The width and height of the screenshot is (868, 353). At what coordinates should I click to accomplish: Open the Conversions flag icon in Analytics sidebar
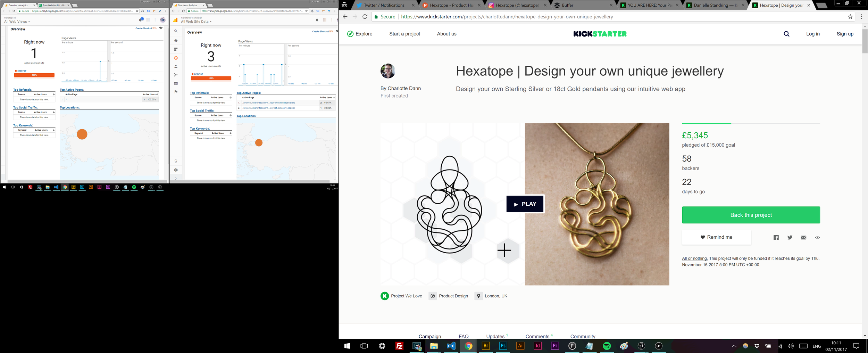click(176, 92)
